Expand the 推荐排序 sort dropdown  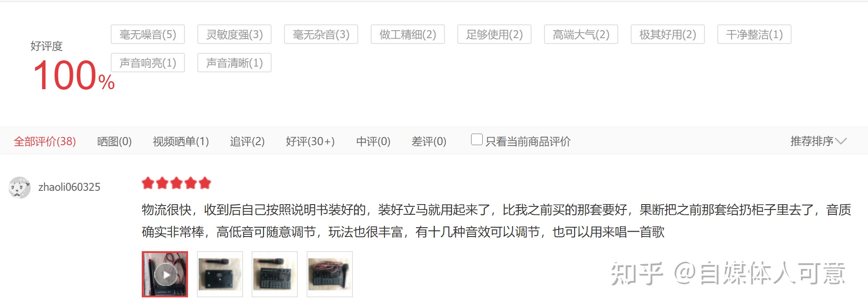coord(818,141)
